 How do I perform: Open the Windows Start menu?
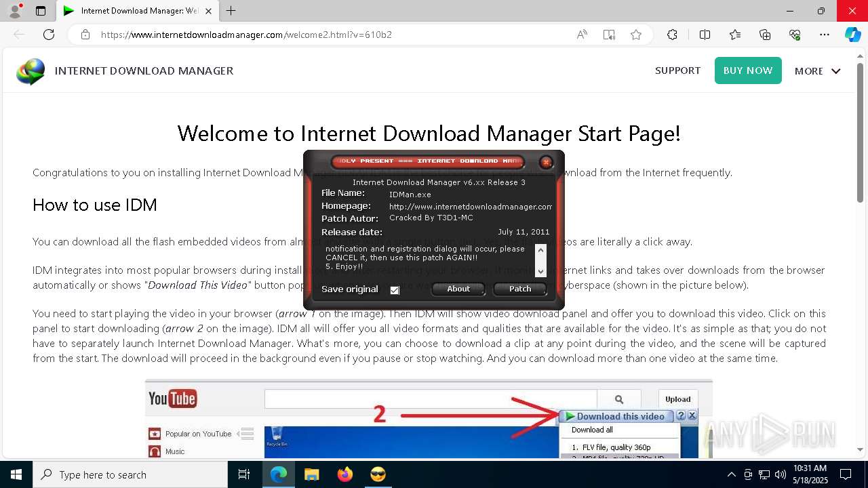pyautogui.click(x=16, y=474)
